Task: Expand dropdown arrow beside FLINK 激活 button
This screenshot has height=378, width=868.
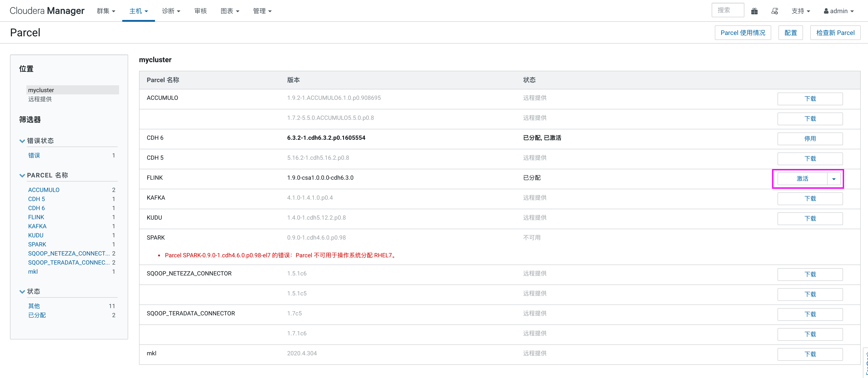Action: coord(834,179)
